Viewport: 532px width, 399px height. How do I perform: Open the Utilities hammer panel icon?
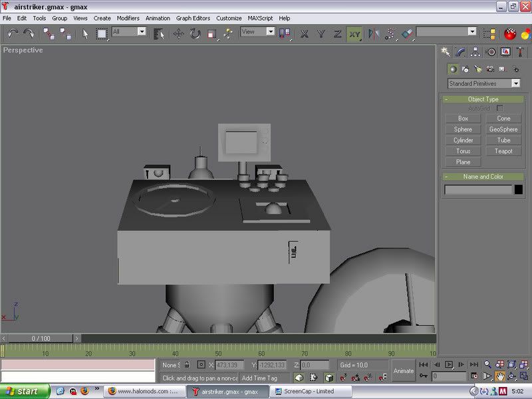point(520,52)
